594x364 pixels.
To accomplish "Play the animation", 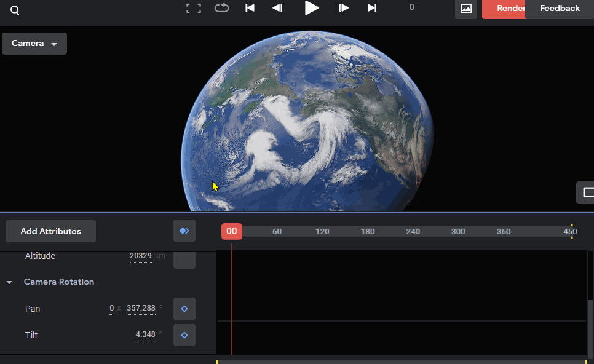I will pyautogui.click(x=311, y=8).
